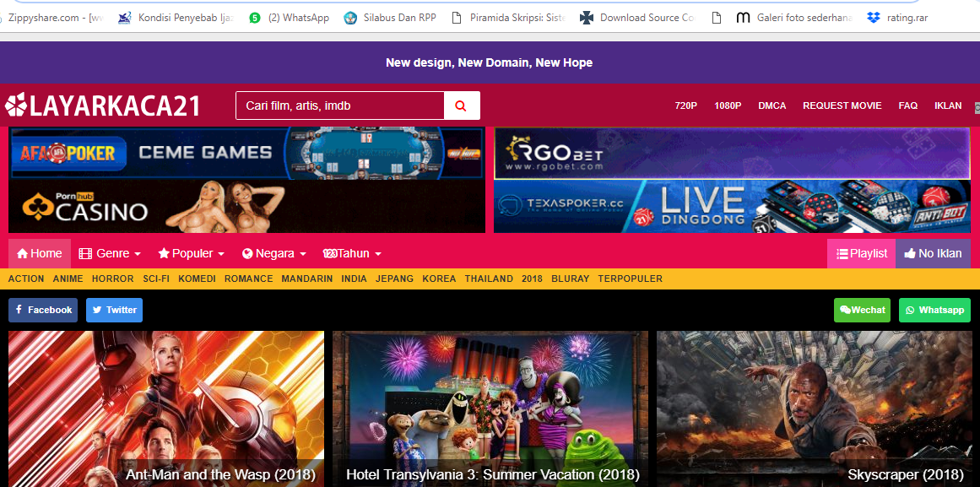The height and width of the screenshot is (487, 980).
Task: Select the ACTION category
Action: (26, 279)
